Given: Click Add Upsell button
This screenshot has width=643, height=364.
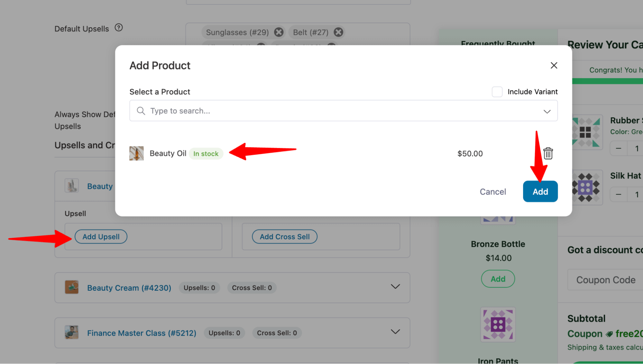Looking at the screenshot, I should [101, 236].
